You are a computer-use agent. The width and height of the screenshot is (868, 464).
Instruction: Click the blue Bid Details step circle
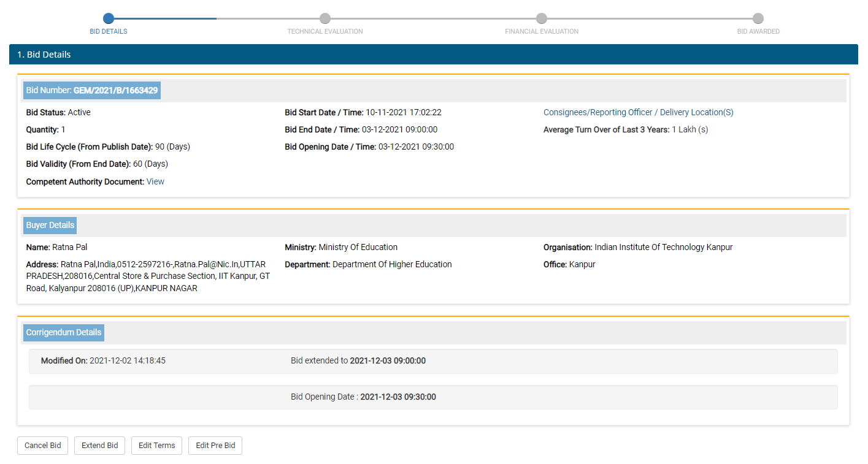109,18
